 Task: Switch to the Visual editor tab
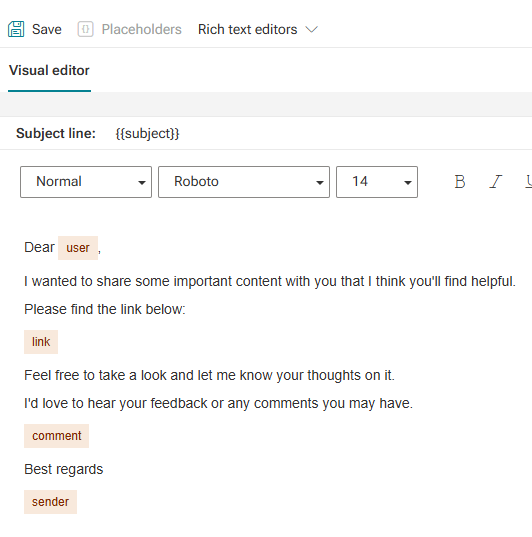[49, 71]
